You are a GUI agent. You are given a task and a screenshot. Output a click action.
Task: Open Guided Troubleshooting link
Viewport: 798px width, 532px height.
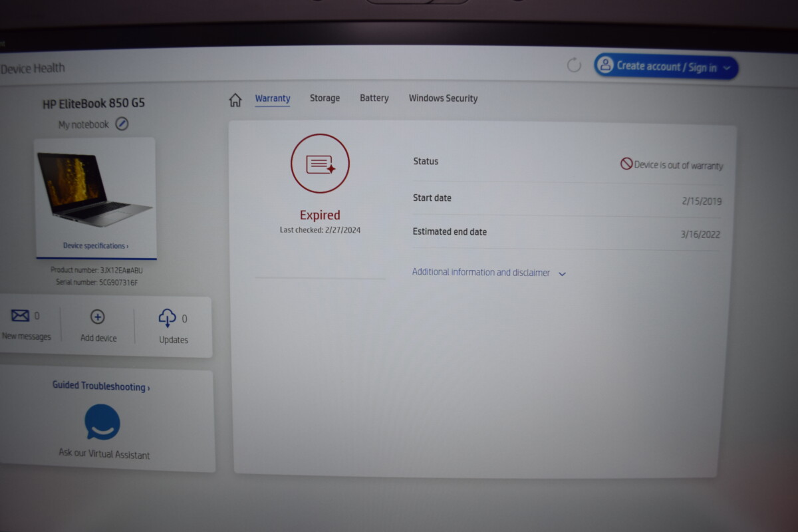click(101, 386)
